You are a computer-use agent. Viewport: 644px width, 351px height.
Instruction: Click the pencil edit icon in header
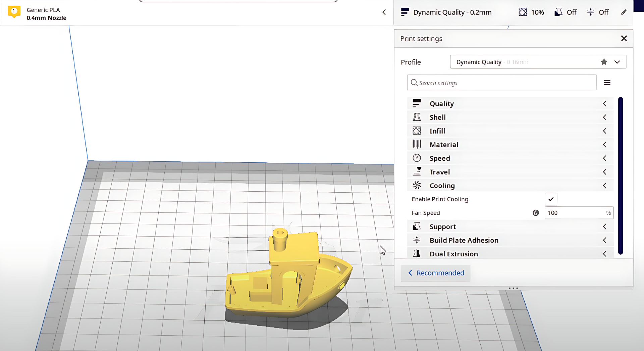click(624, 12)
